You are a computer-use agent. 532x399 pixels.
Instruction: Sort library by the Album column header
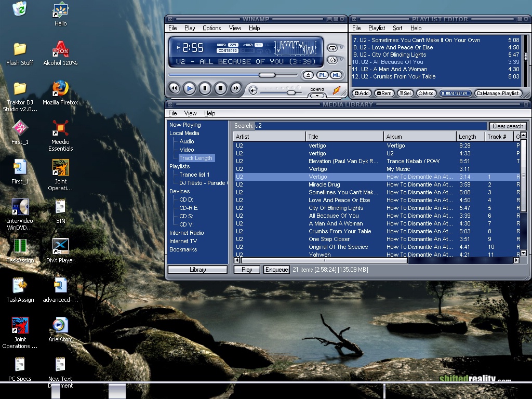(420, 137)
